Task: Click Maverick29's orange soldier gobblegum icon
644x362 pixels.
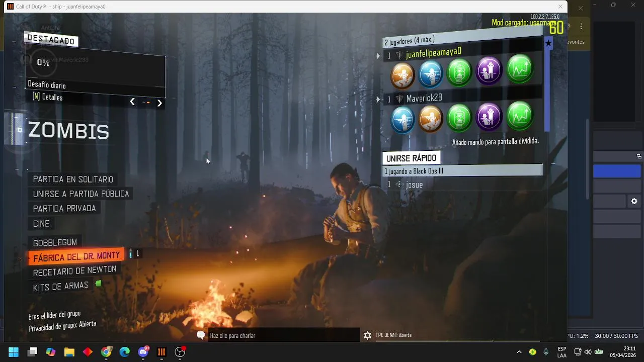Action: (431, 119)
